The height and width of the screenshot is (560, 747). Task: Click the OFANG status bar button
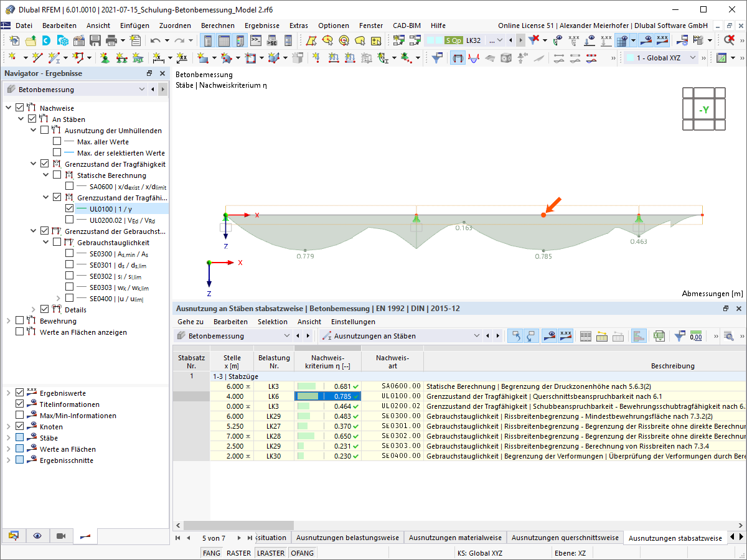302,553
